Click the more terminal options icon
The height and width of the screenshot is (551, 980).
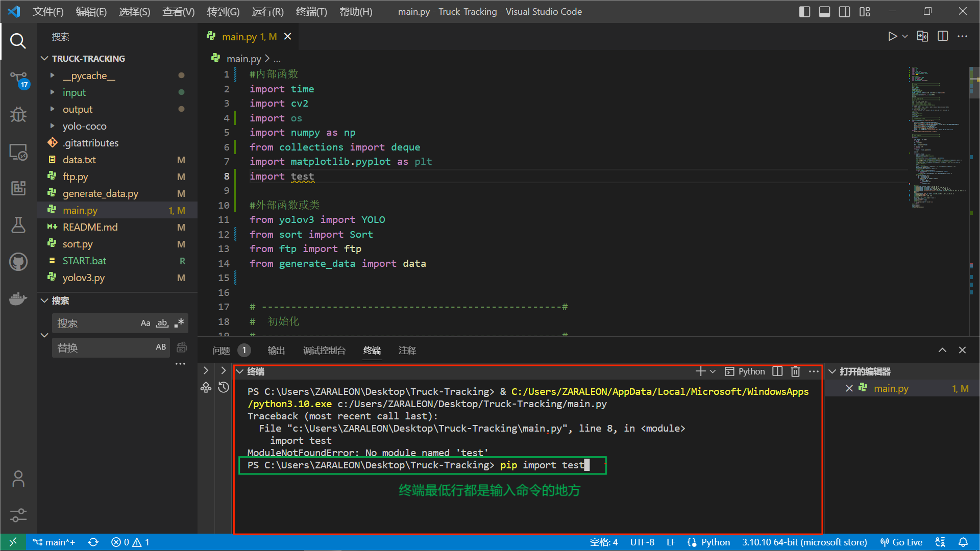813,371
